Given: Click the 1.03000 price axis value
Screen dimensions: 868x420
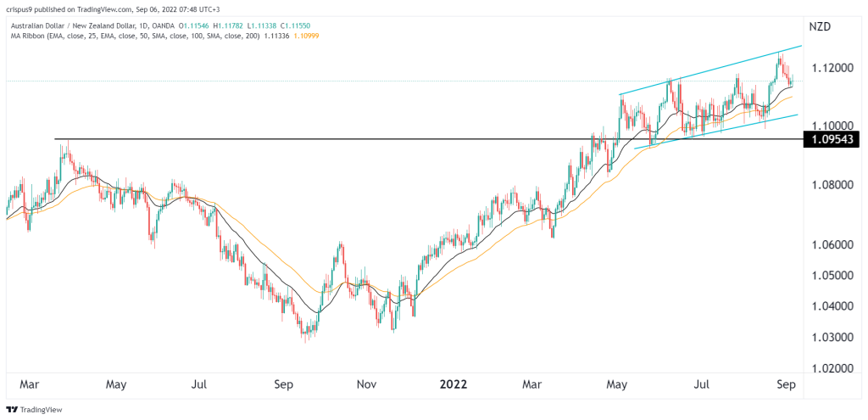Looking at the screenshot, I should click(x=832, y=338).
